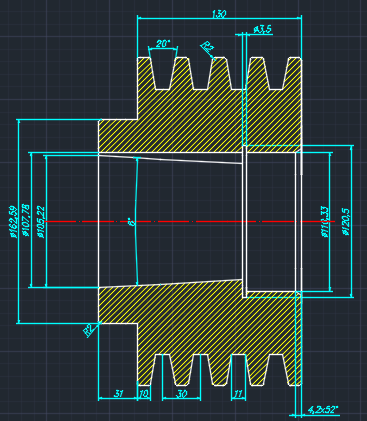Click the 30 groove pitch dimension
Screen dimensions: 367x421
[x=181, y=394]
